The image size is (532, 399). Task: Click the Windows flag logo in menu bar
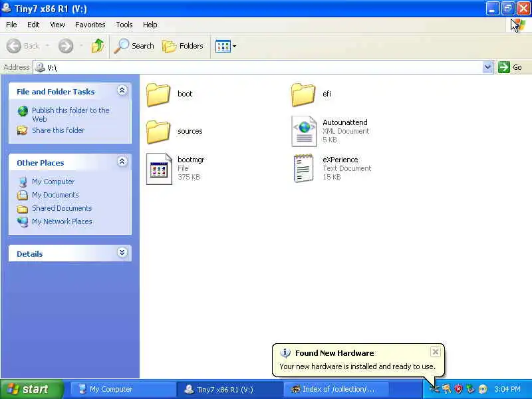(518, 25)
